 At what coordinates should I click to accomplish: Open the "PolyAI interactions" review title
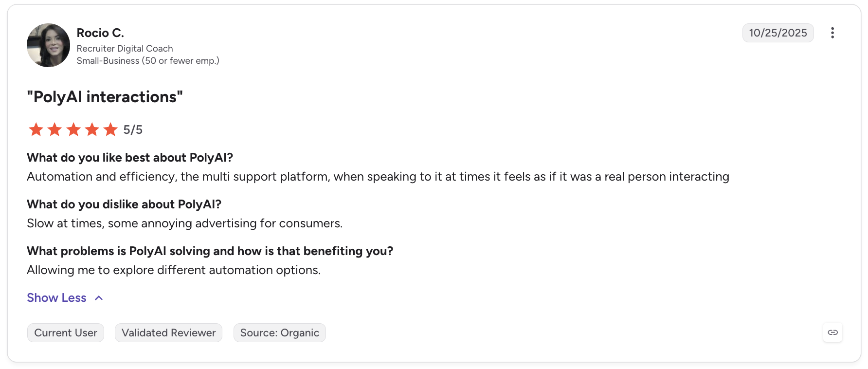(105, 97)
